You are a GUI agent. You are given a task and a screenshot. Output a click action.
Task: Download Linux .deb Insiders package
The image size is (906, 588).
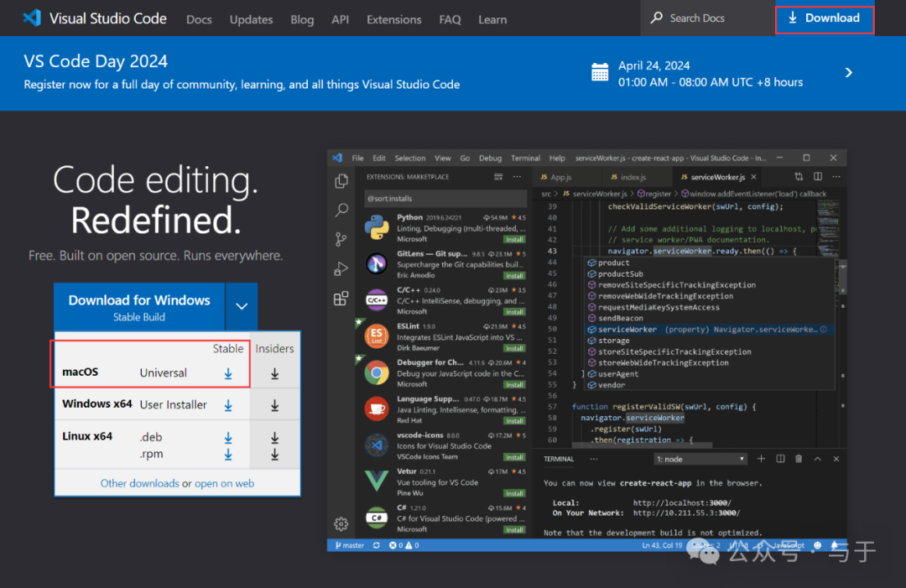tap(275, 438)
